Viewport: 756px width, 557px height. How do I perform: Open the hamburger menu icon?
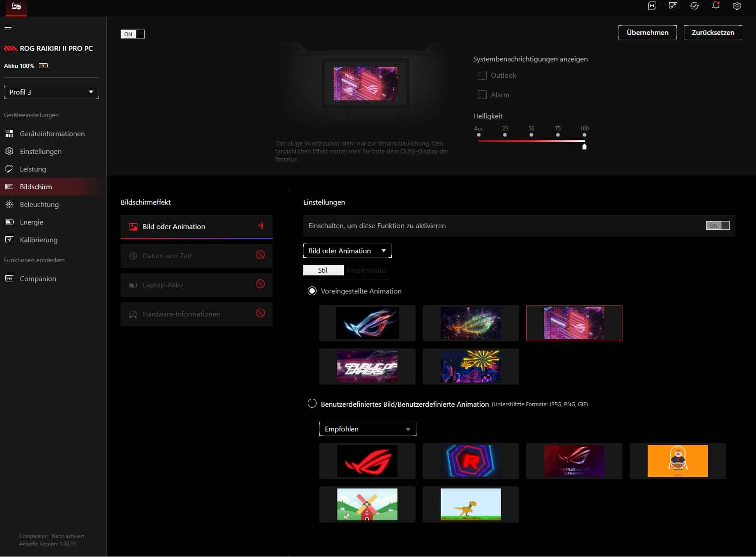(8, 27)
